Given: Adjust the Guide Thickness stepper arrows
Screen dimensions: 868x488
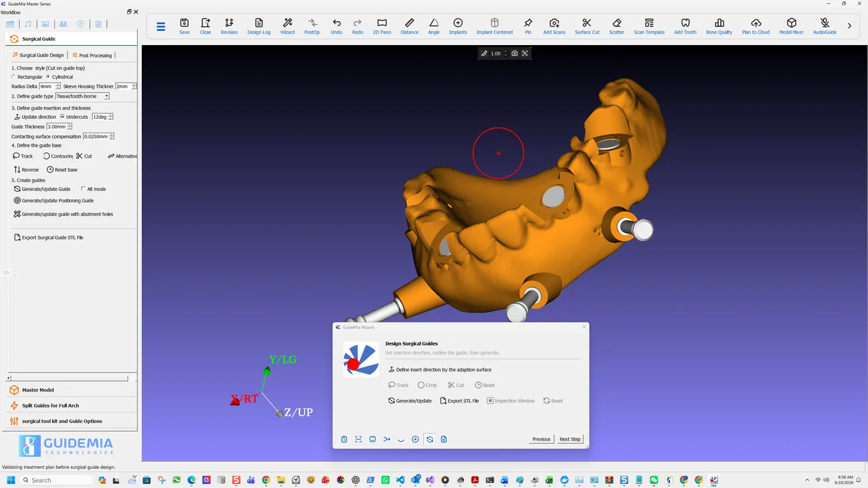Looking at the screenshot, I should [x=69, y=127].
